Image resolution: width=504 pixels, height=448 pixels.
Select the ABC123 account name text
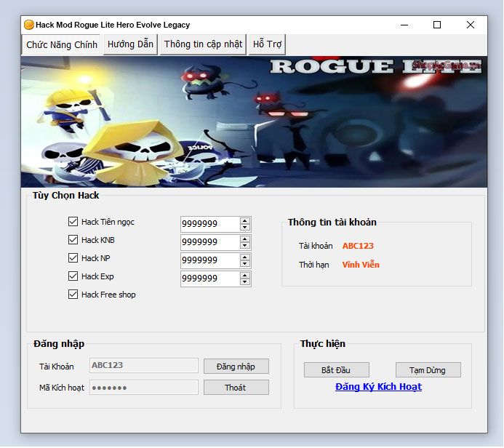pos(358,246)
